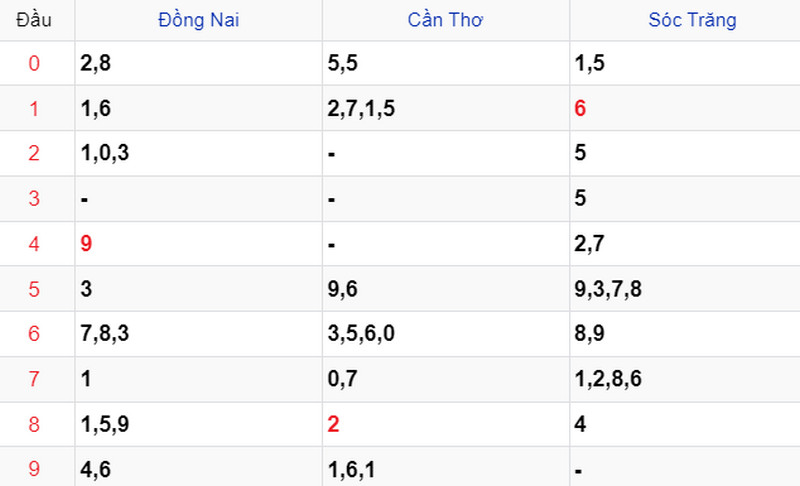Select row head number 1

[34, 109]
